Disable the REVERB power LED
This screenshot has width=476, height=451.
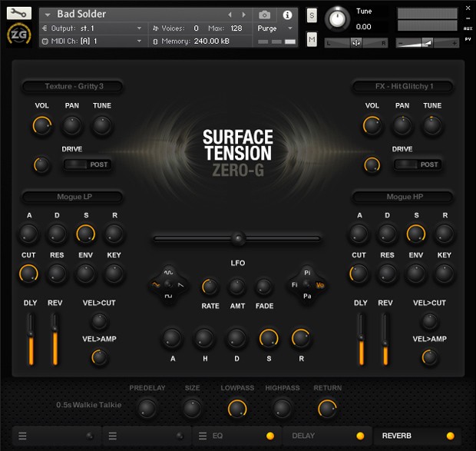(x=450, y=436)
